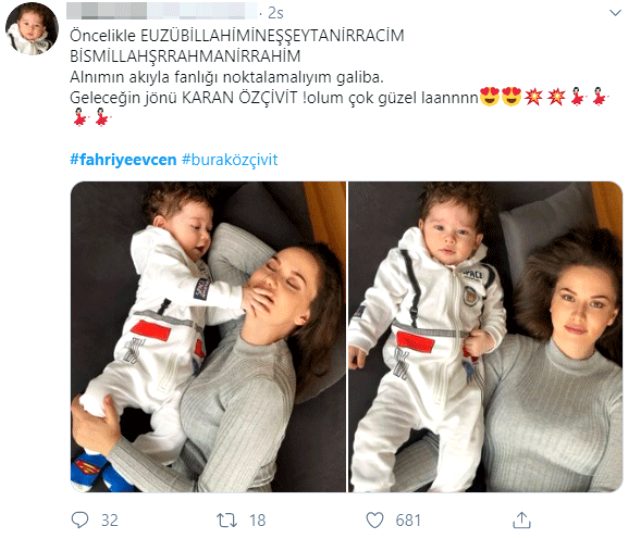Screen dimensions: 640x538
Task: Click the reply count 32
Action: pyautogui.click(x=109, y=520)
